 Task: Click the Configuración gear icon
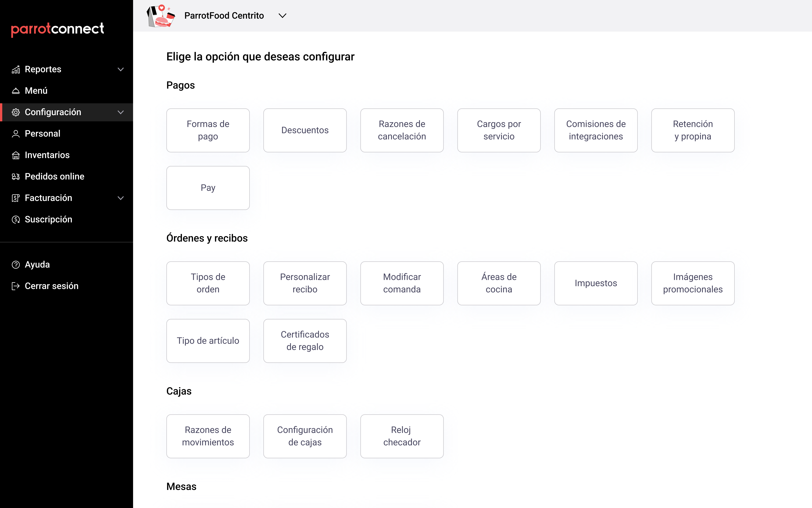click(16, 112)
